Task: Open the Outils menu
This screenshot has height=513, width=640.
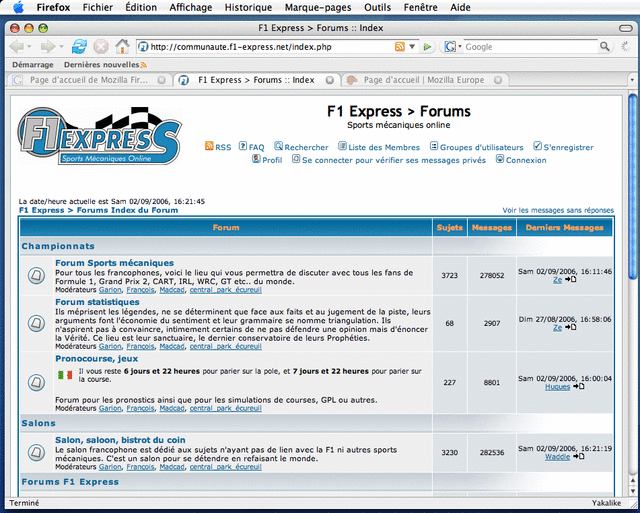Action: pos(378,7)
